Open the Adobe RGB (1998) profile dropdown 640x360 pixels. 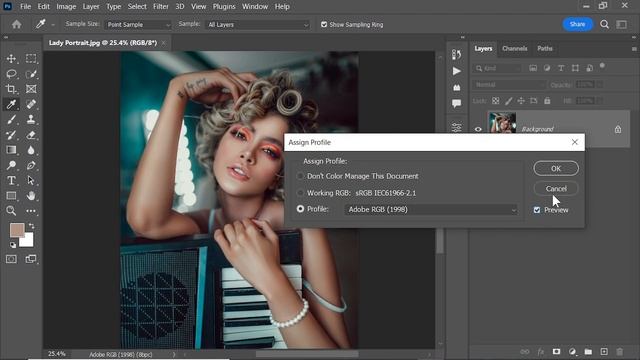click(431, 209)
